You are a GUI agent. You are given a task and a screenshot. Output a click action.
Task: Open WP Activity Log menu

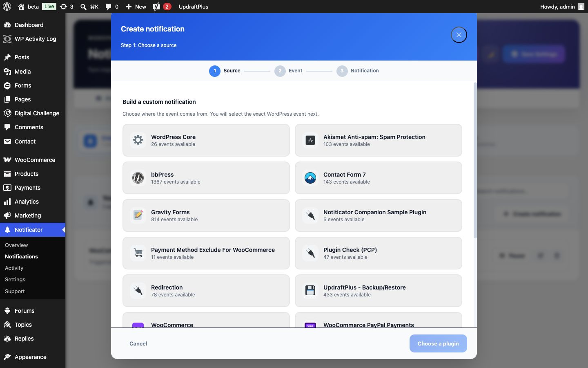click(33, 39)
